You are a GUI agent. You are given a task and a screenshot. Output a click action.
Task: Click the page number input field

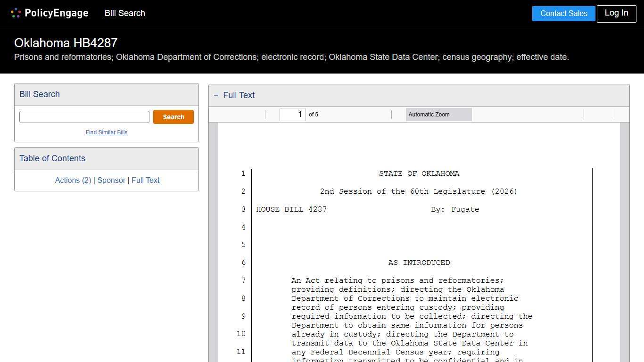(292, 114)
